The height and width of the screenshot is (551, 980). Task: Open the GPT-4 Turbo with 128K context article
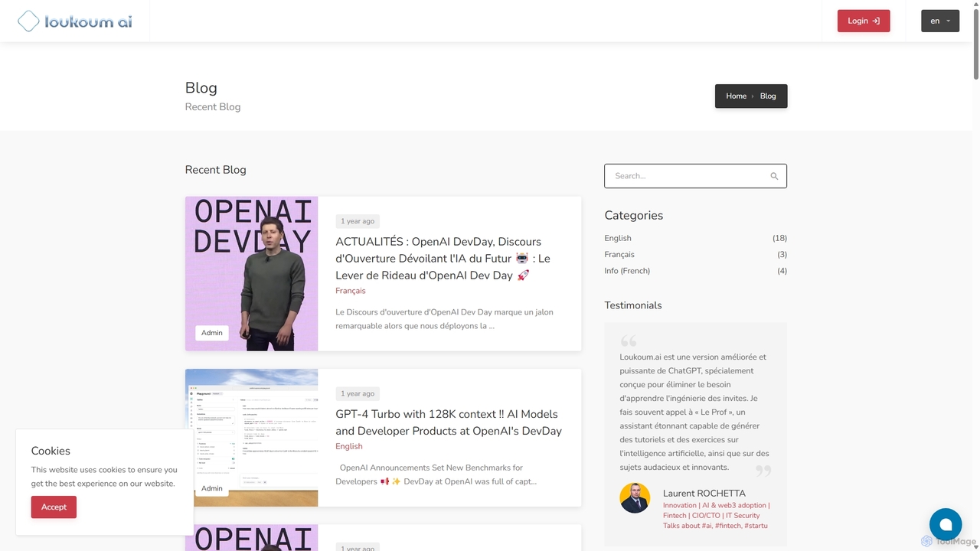[449, 422]
